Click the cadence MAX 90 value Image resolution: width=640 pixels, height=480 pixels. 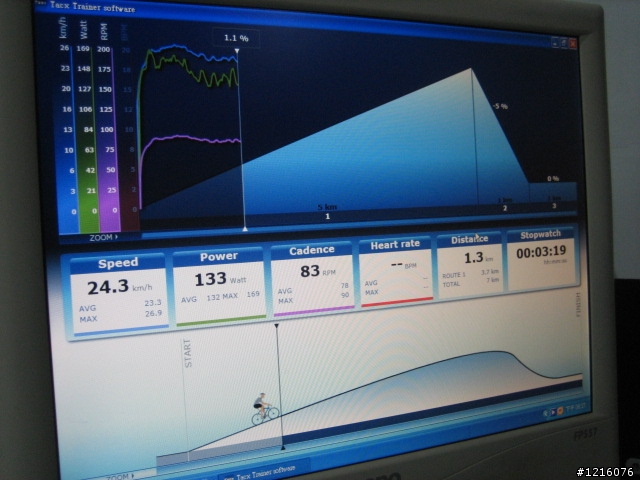(x=345, y=295)
